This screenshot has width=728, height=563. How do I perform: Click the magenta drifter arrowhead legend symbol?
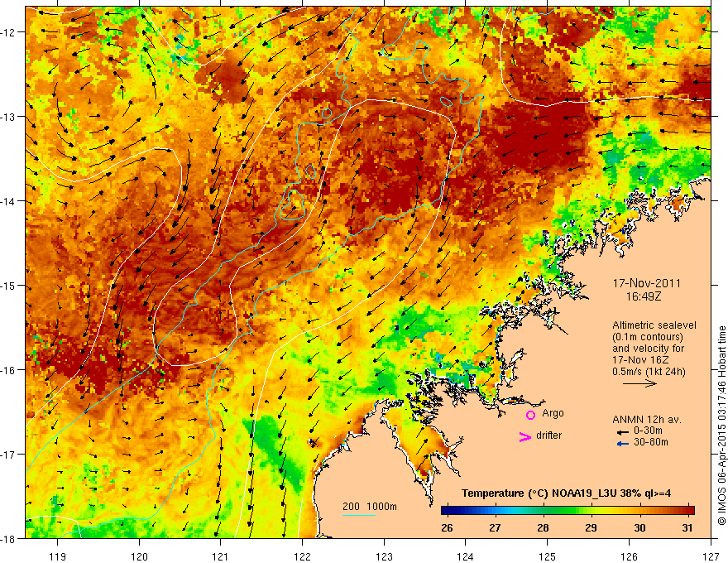coord(524,436)
